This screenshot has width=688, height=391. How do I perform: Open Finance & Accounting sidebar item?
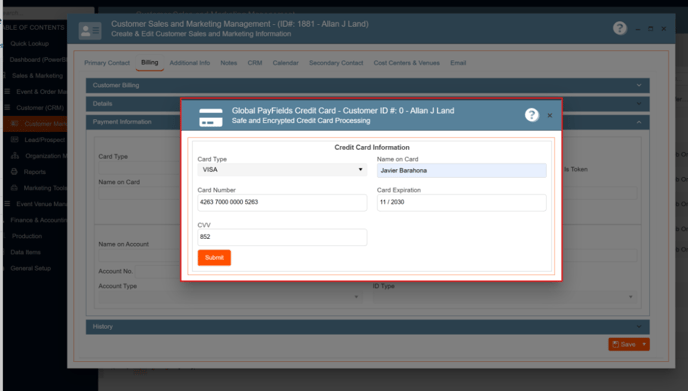[39, 220]
